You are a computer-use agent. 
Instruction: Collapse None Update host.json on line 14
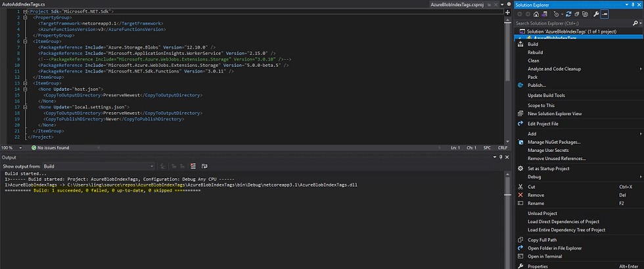pyautogui.click(x=25, y=89)
